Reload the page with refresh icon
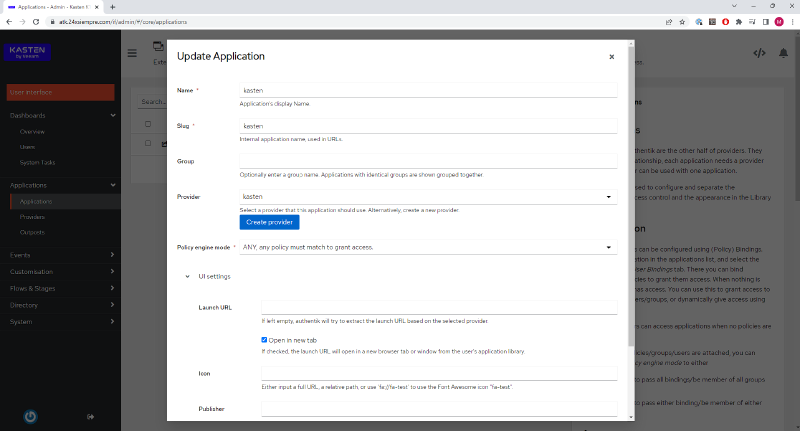 36,22
